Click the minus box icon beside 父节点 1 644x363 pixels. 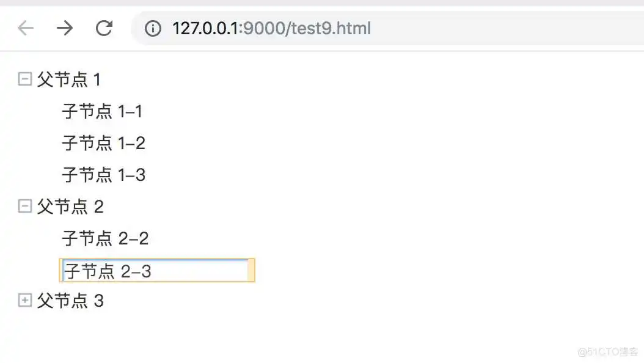coord(24,78)
